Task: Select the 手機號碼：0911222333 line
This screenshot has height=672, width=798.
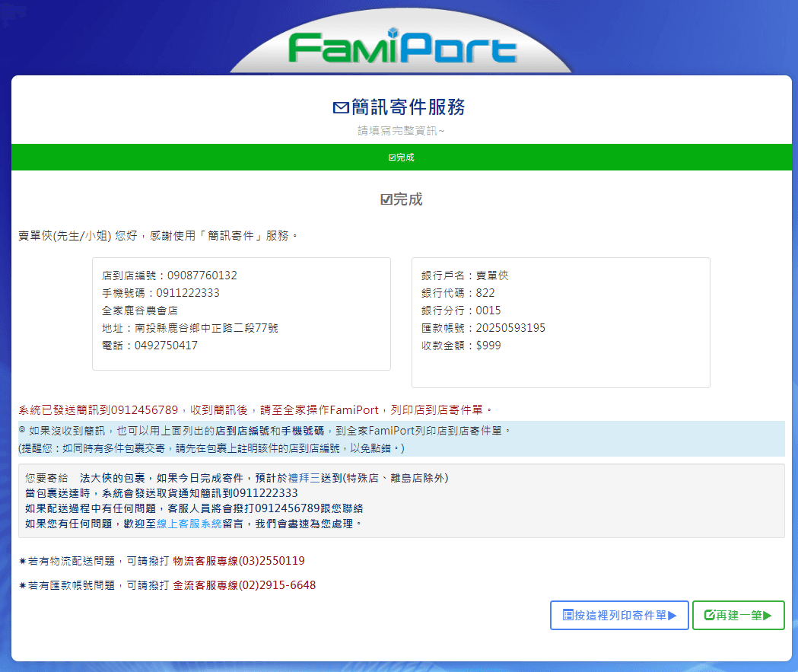Action: click(x=161, y=293)
